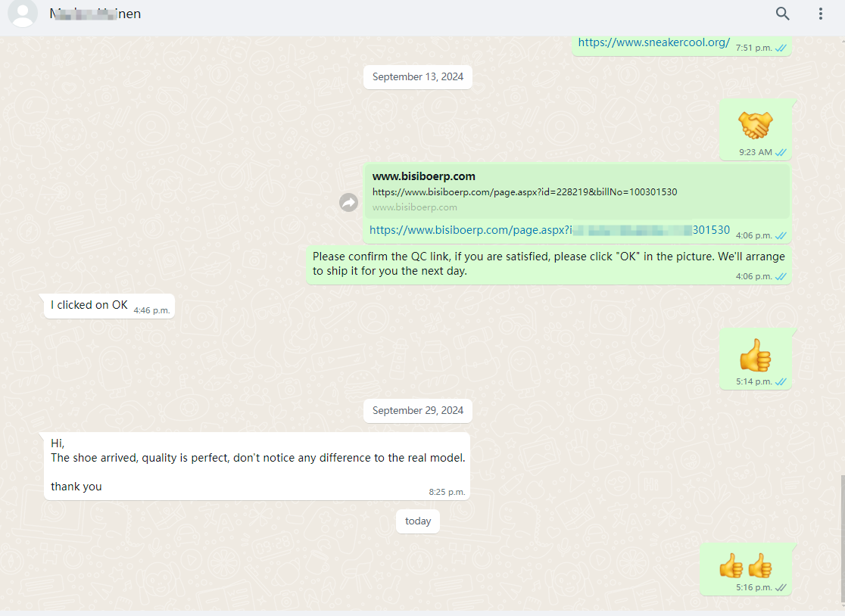Select the "Please confirm the QC link" message

click(x=548, y=264)
